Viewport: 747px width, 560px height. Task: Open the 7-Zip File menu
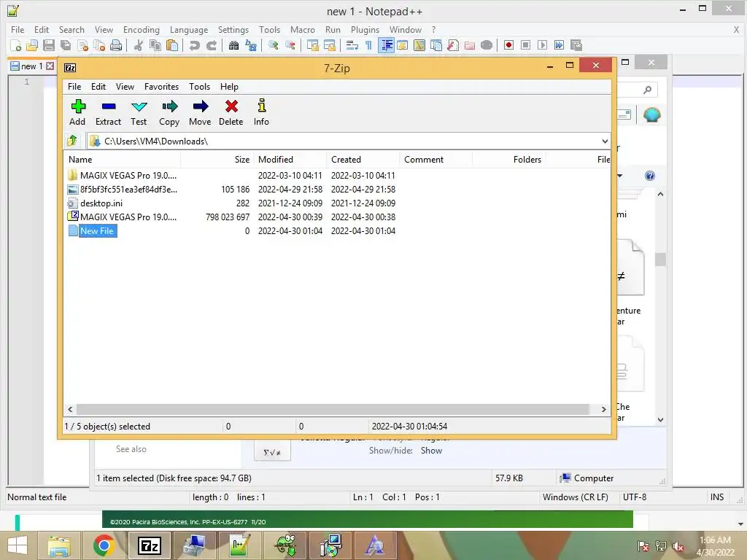coord(74,87)
